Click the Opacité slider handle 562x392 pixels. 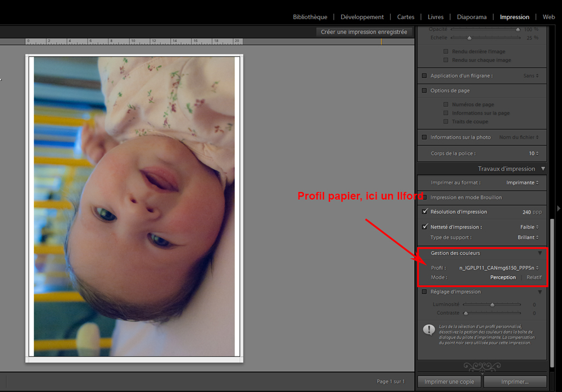click(x=518, y=29)
